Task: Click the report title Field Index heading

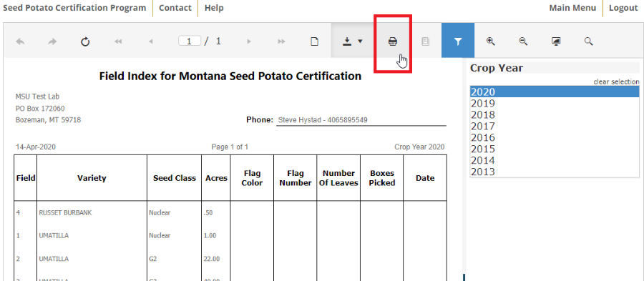Action: click(230, 76)
